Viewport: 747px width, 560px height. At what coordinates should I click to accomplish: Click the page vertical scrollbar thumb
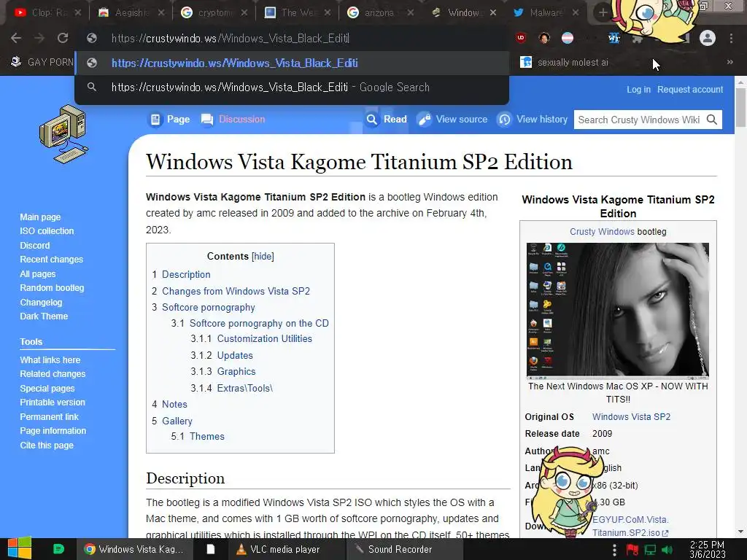740,107
